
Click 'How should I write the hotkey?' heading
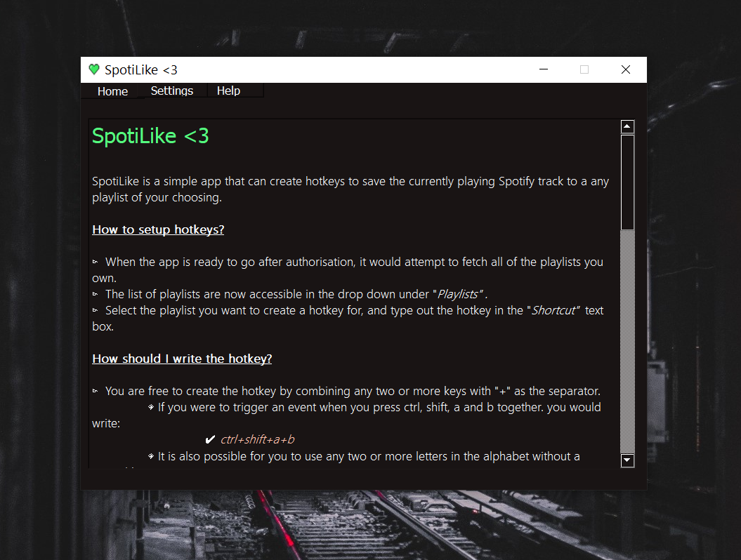(182, 359)
